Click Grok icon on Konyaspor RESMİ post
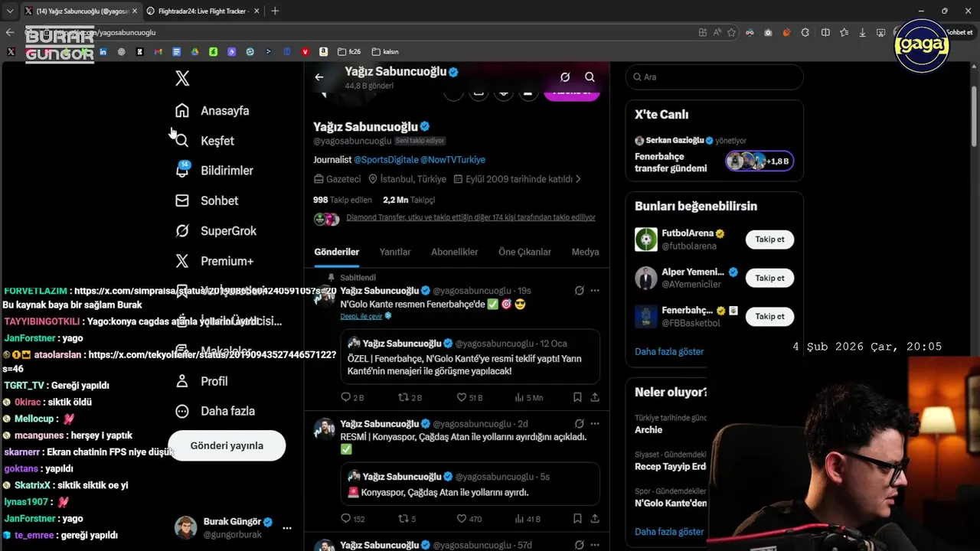The width and height of the screenshot is (980, 551). pyautogui.click(x=580, y=424)
